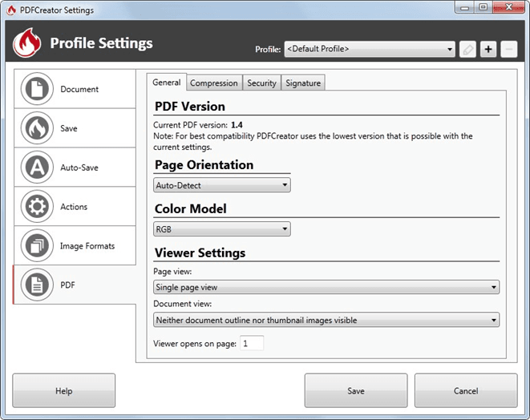Maximize the PDFCreator Settings window

pos(483,7)
